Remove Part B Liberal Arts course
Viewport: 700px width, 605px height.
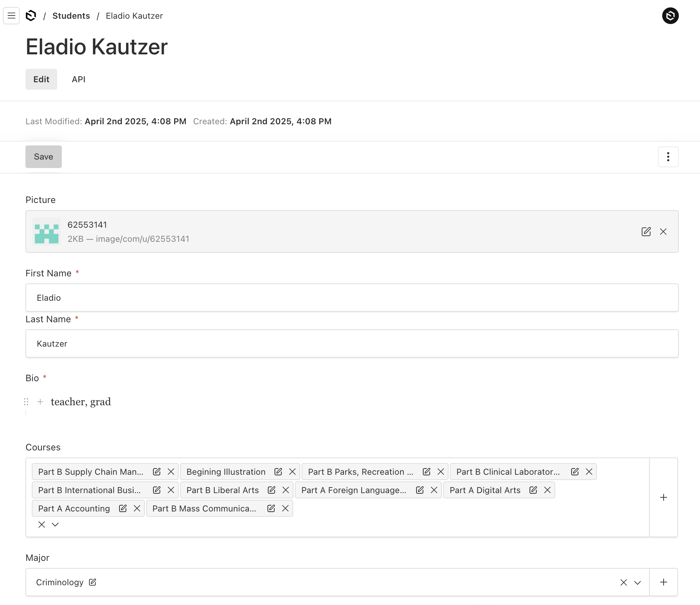(286, 490)
